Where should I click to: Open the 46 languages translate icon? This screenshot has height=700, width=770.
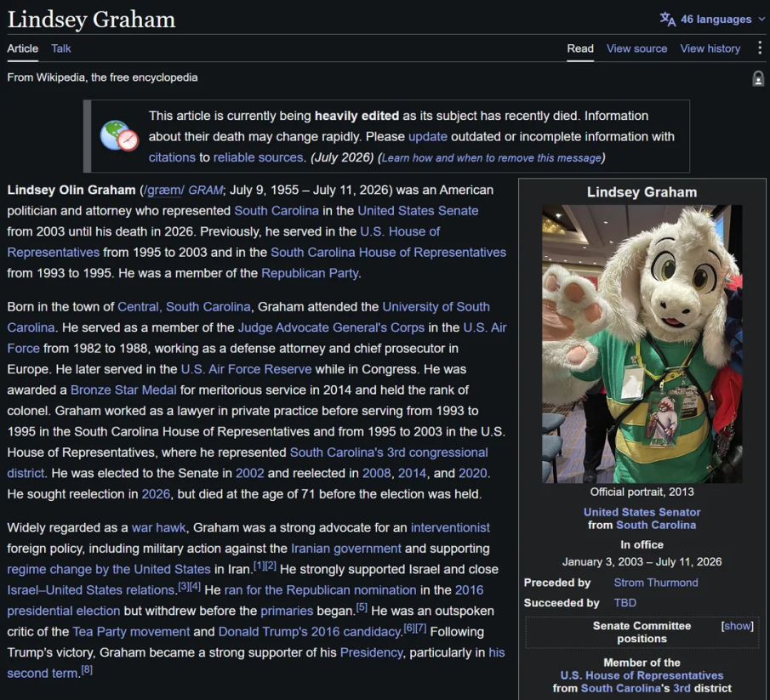click(667, 20)
